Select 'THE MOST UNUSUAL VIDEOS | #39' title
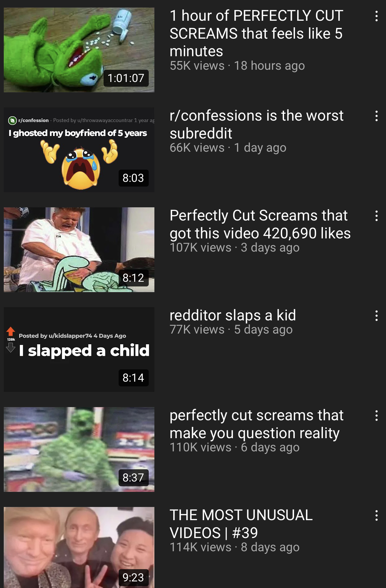 click(x=241, y=524)
